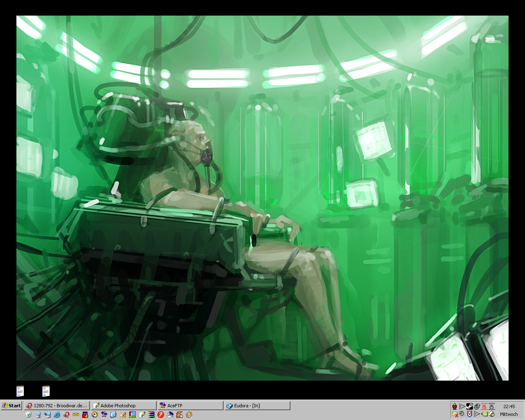Click the clock showing 22:45
The image size is (525, 420).
coord(509,406)
